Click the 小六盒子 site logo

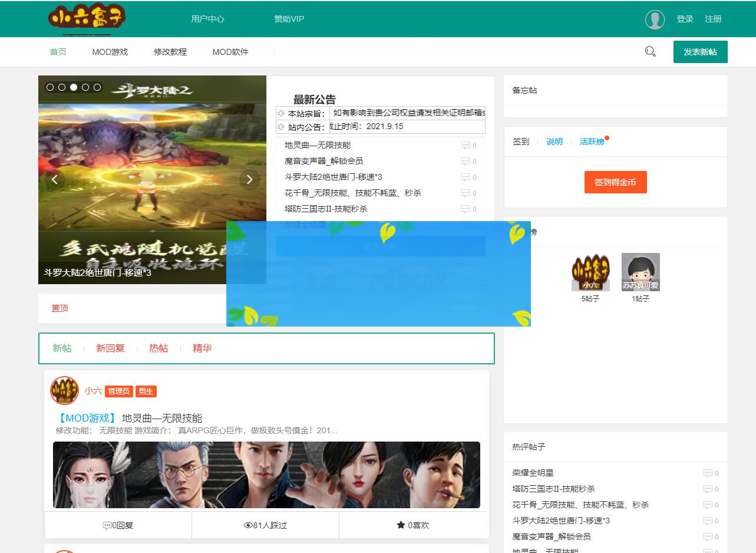(86, 18)
